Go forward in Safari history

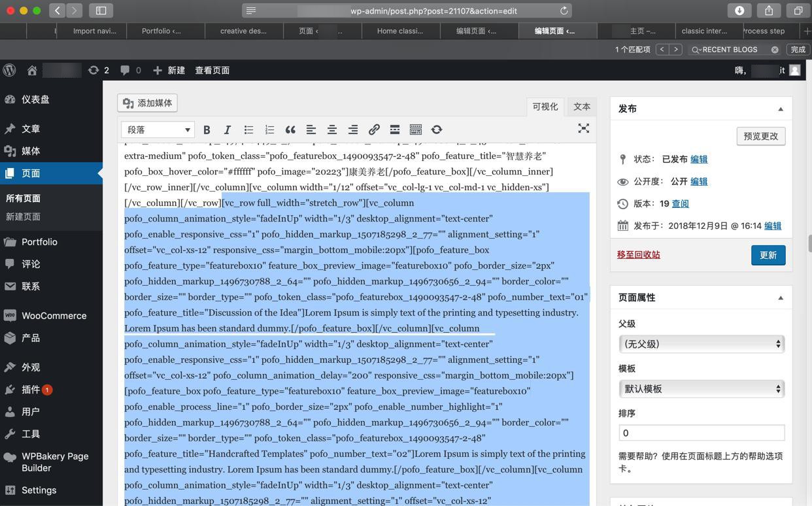point(74,10)
